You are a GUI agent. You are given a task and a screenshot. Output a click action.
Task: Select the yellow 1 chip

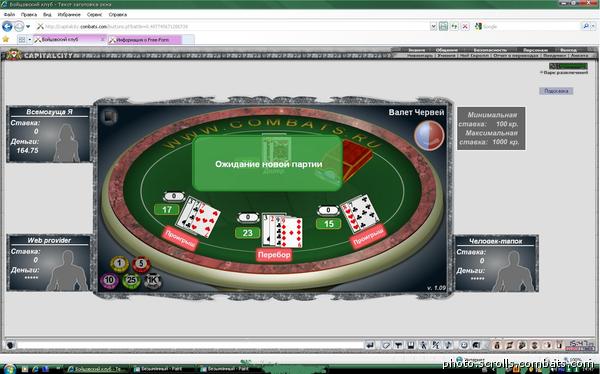[x=119, y=264]
